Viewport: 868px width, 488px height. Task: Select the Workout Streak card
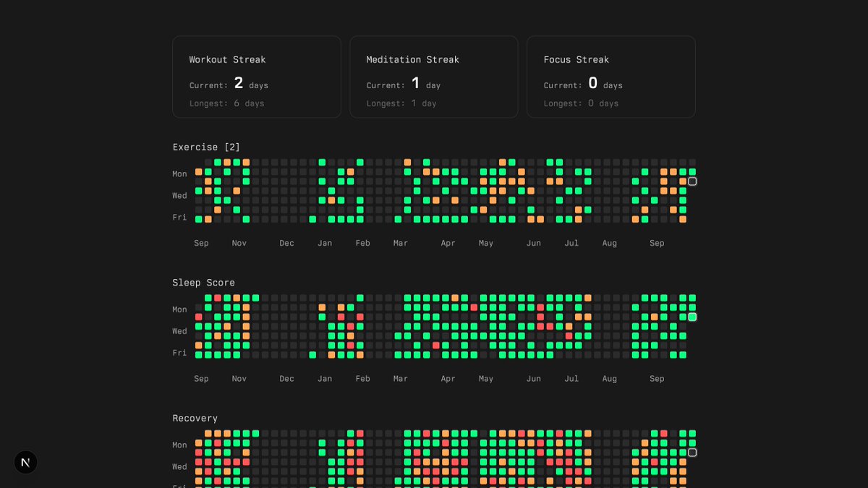tap(257, 77)
